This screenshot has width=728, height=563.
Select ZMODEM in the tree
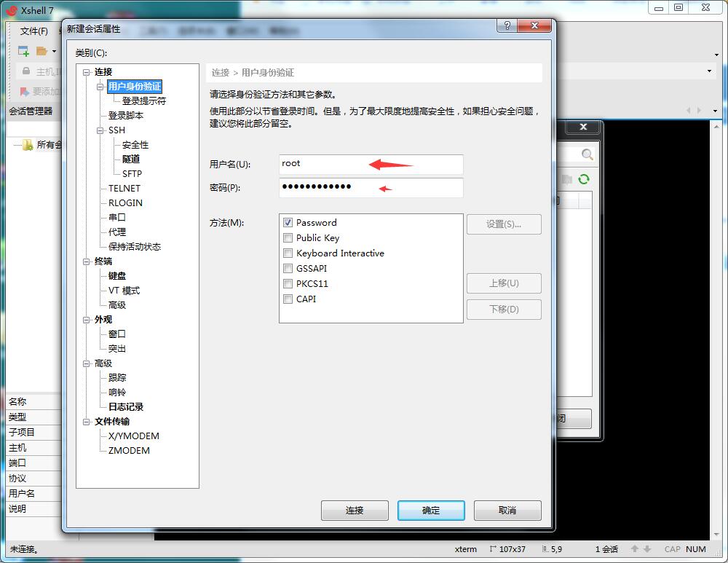(x=129, y=451)
